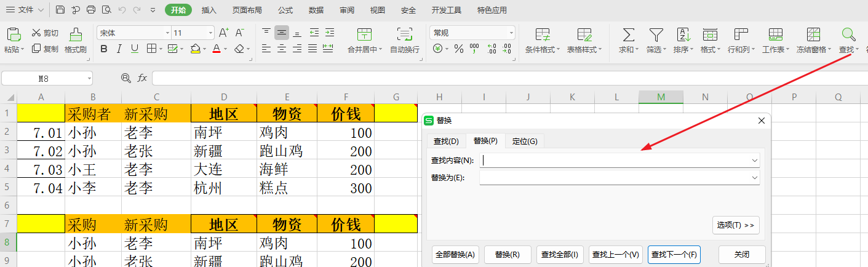Apply thousands separator style
868x267 pixels.
(x=474, y=49)
